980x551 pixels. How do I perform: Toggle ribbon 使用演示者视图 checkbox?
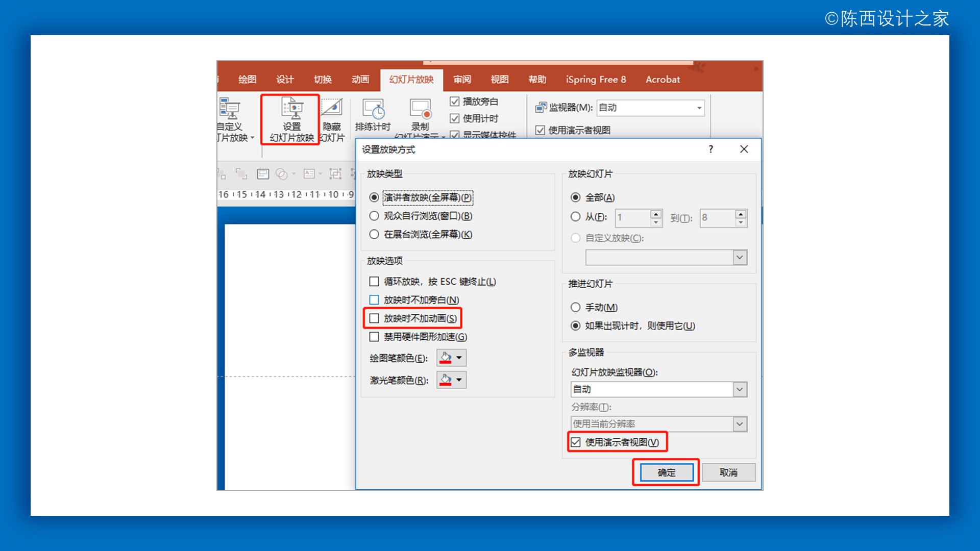click(x=540, y=130)
